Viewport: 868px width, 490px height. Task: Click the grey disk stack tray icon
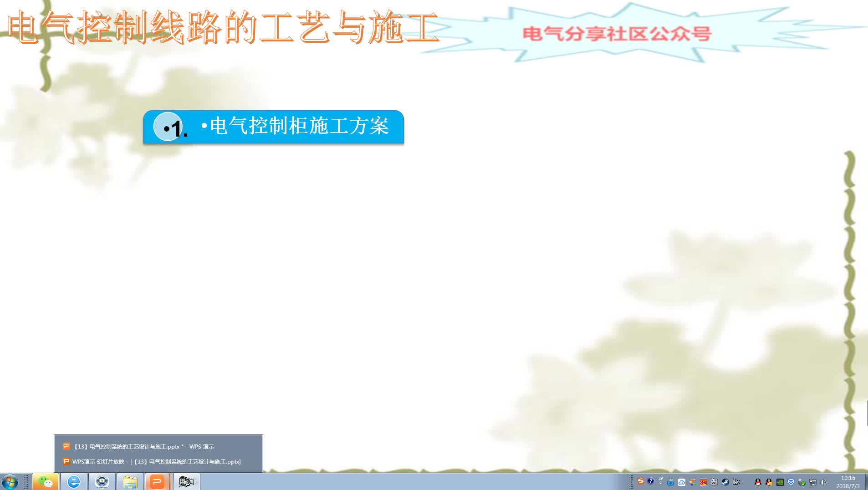tap(714, 482)
